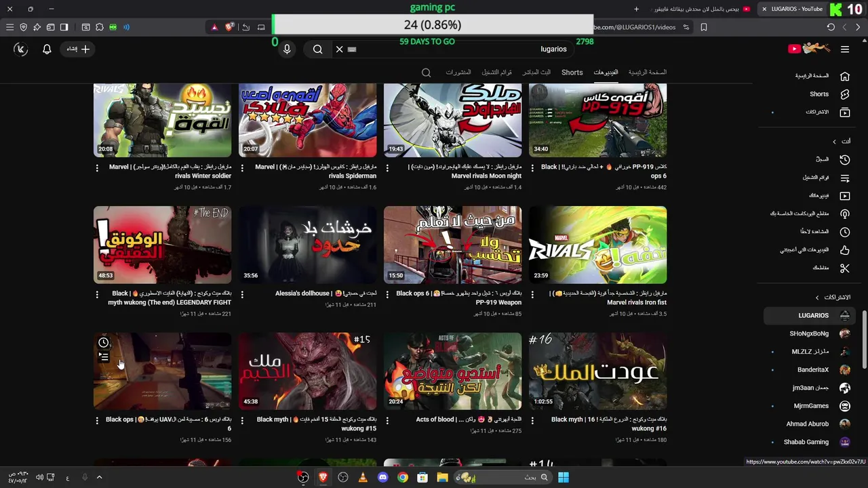Viewport: 868px width, 488px height.
Task: Reload the page with refresh icon
Action: (831, 27)
